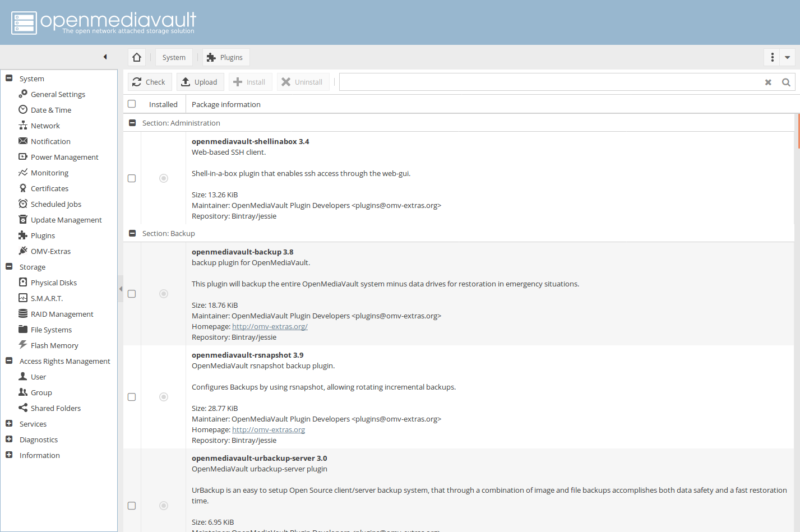Expand the Diagnostics tree node
Screen dimensions: 800x532
[9, 440]
